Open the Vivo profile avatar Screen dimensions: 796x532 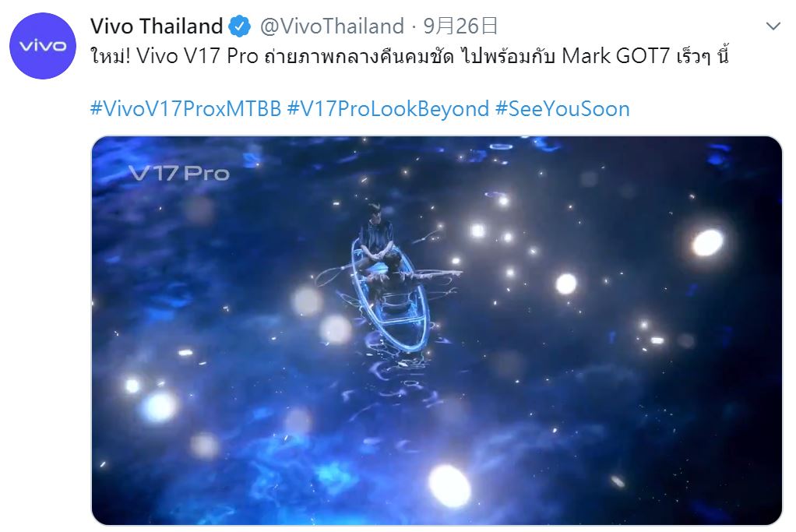click(43, 46)
